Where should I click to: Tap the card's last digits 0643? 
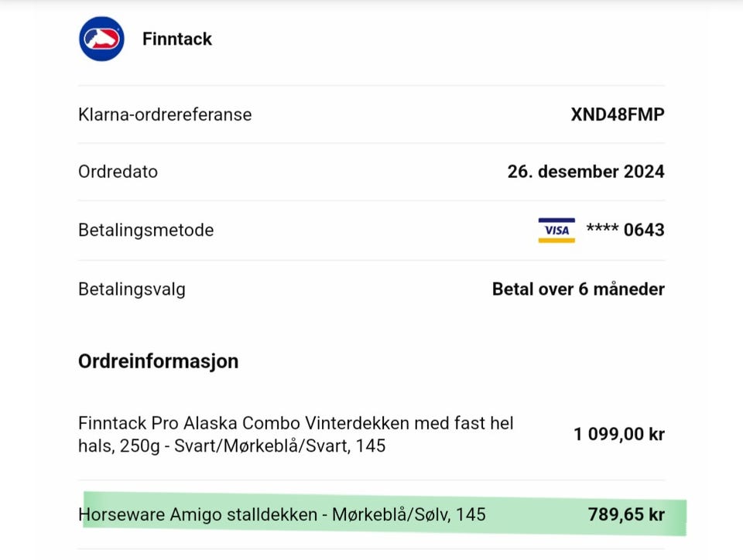[x=644, y=230]
